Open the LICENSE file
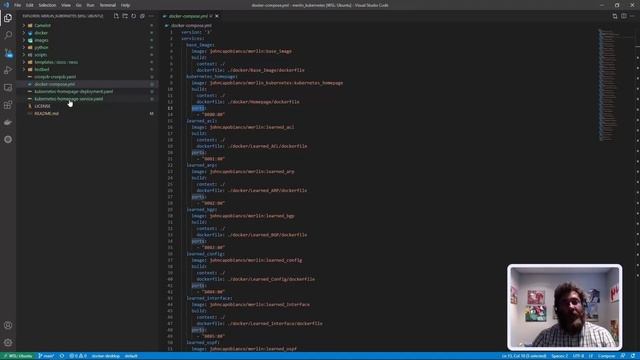This screenshot has width=640, height=360. pyautogui.click(x=42, y=106)
